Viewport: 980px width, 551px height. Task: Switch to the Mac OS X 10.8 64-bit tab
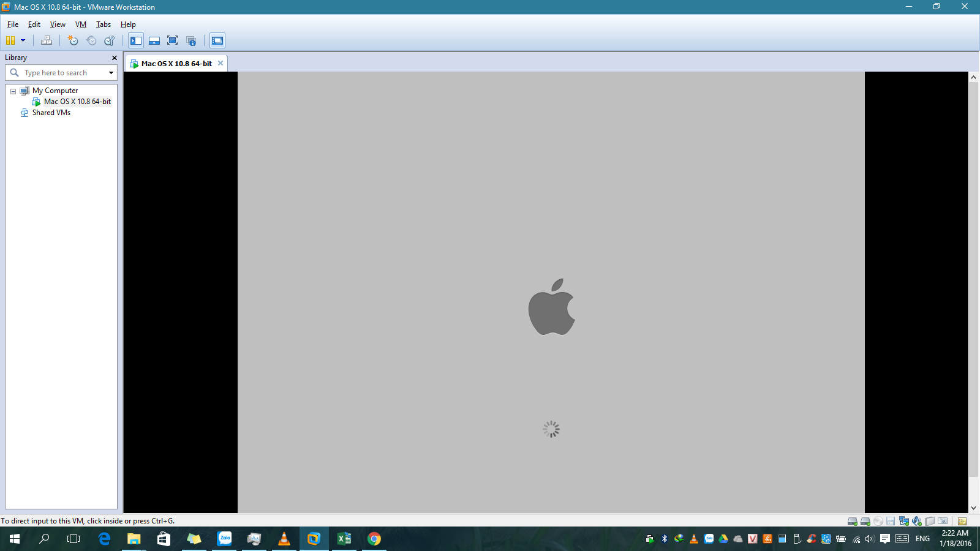[x=176, y=64]
